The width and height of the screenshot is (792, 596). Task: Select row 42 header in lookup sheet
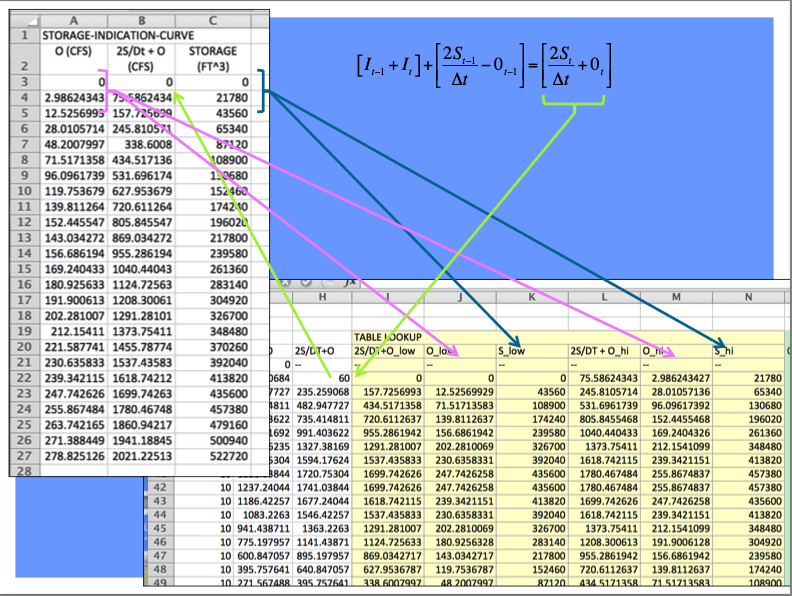tap(160, 488)
